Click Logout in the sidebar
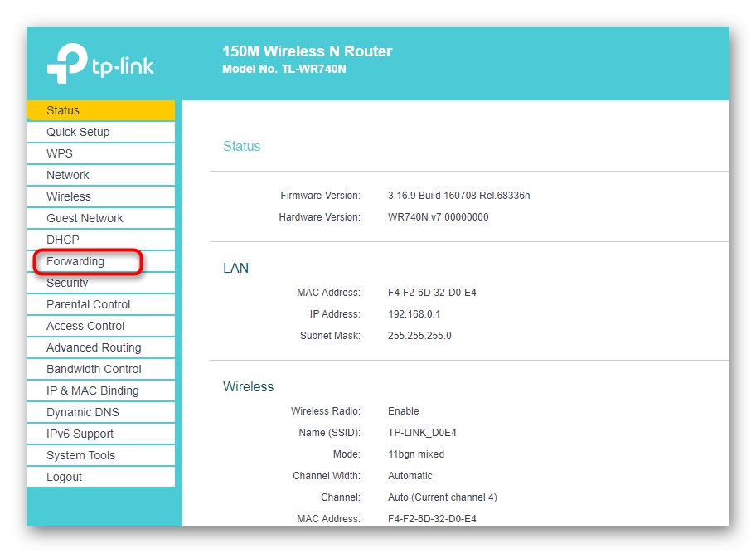 [x=101, y=477]
